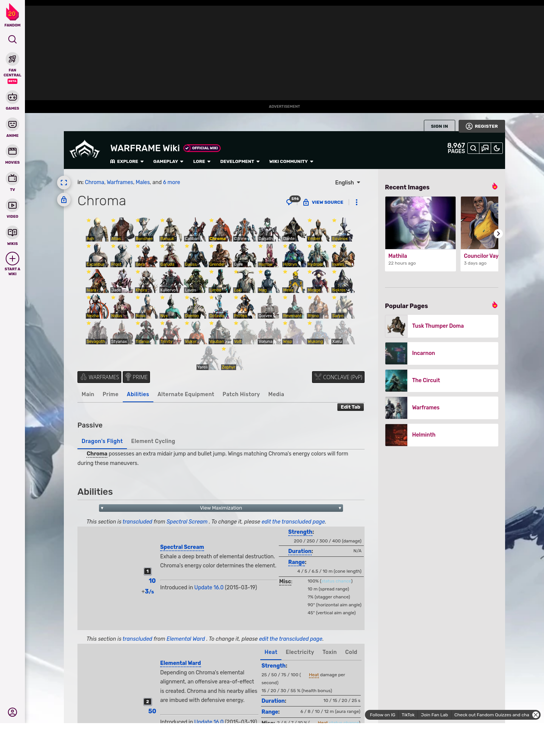Open Fan Central rocket icon
Viewport: 544px width, 756px height.
point(12,59)
